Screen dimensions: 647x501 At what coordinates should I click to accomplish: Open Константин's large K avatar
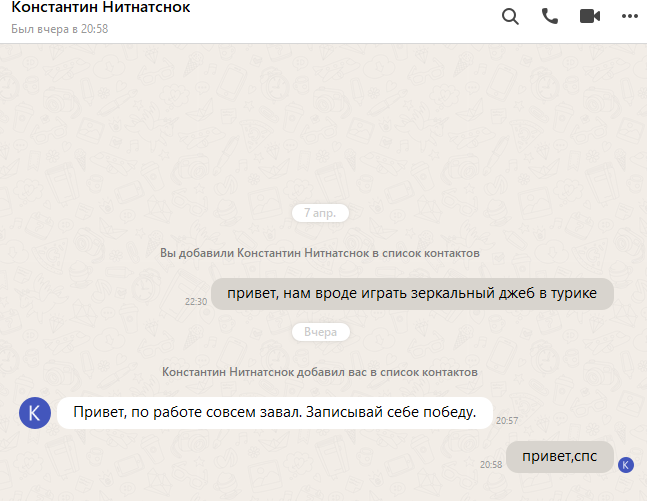35,413
